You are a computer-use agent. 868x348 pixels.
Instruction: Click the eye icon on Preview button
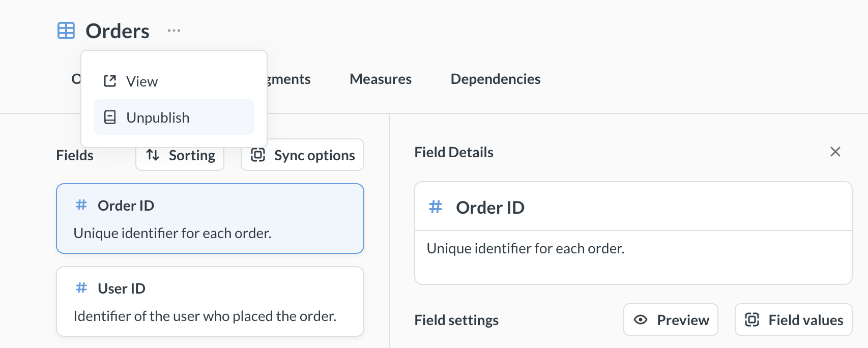[641, 320]
